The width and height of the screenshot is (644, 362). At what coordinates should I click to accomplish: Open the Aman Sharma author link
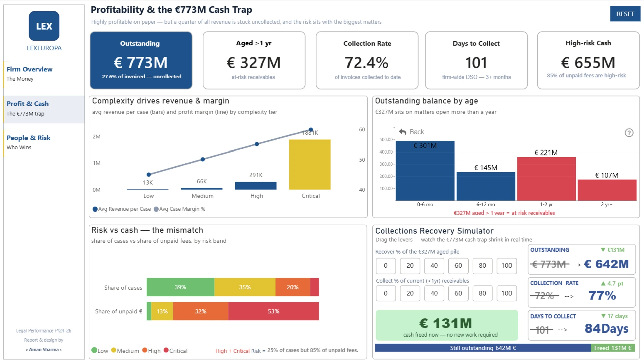point(44,350)
